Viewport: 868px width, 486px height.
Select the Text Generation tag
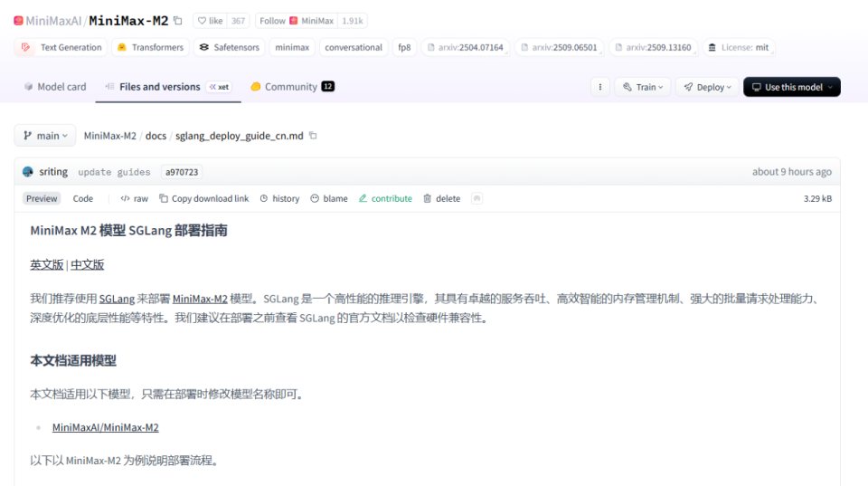click(x=61, y=47)
